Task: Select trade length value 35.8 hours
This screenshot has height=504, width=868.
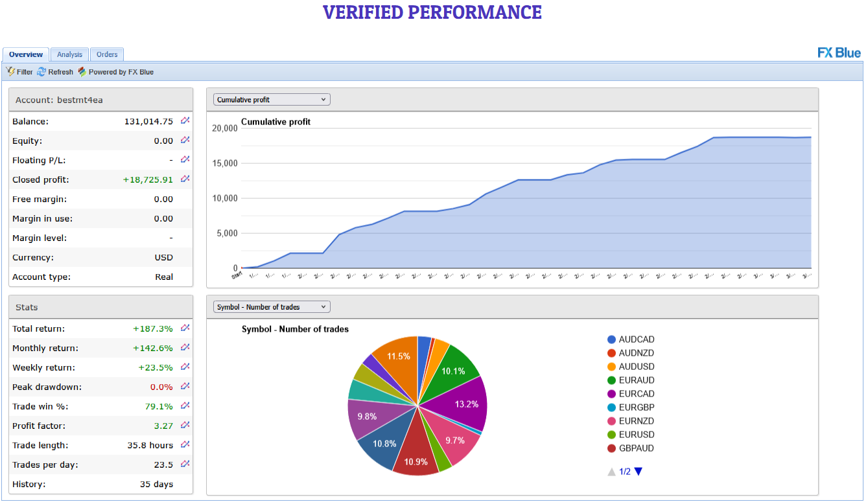Action: point(150,445)
